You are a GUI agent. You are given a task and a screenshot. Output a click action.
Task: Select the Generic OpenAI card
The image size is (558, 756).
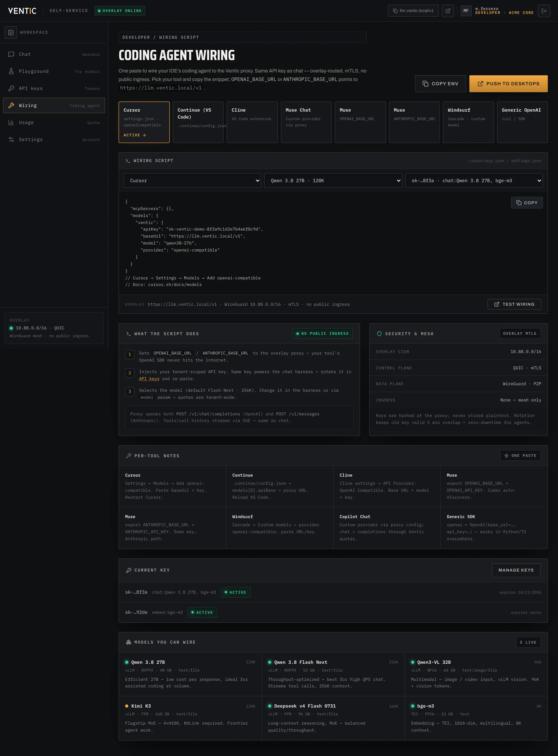pyautogui.click(x=523, y=122)
